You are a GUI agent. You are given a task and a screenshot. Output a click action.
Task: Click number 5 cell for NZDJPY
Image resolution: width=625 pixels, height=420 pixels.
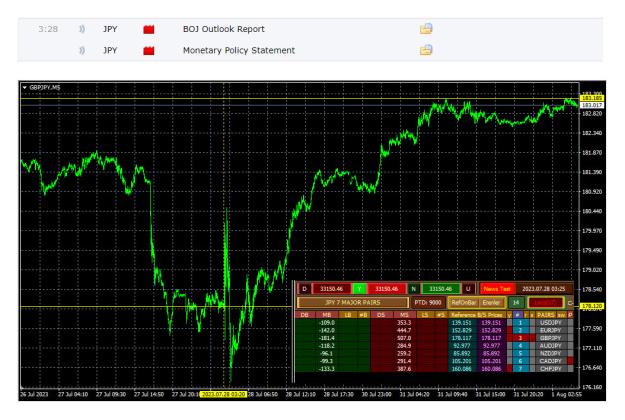point(520,353)
